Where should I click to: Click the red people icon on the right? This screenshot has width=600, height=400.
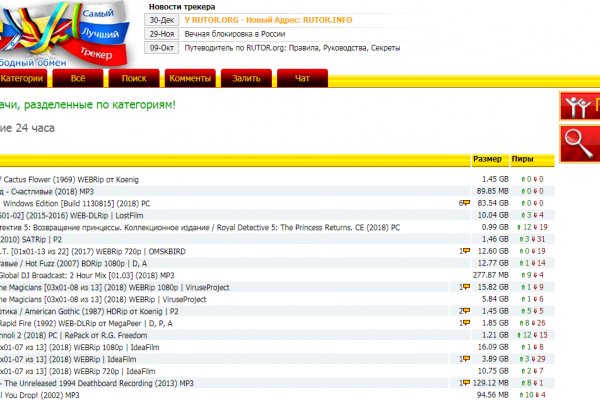click(x=578, y=106)
